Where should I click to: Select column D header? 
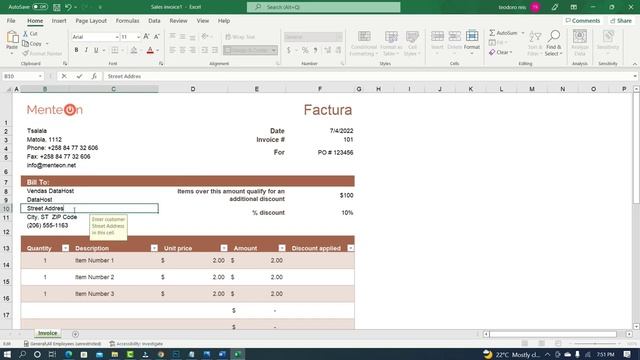(193, 89)
